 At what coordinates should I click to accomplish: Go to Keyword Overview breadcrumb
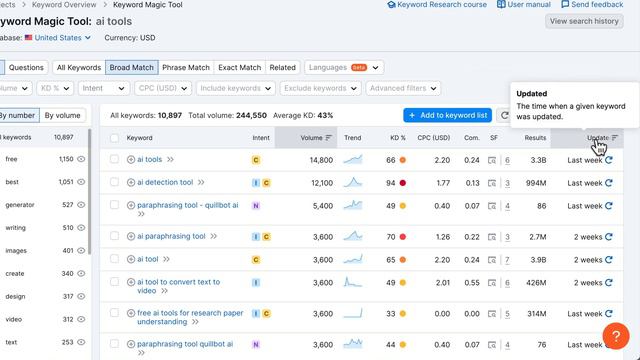coord(64,5)
